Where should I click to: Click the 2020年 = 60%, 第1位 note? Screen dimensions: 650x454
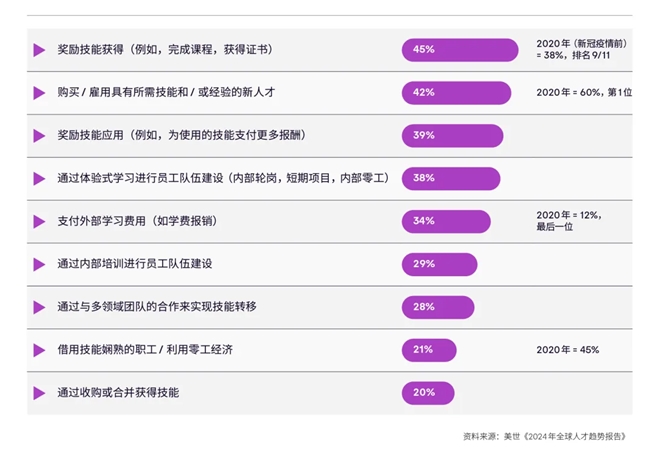[584, 92]
